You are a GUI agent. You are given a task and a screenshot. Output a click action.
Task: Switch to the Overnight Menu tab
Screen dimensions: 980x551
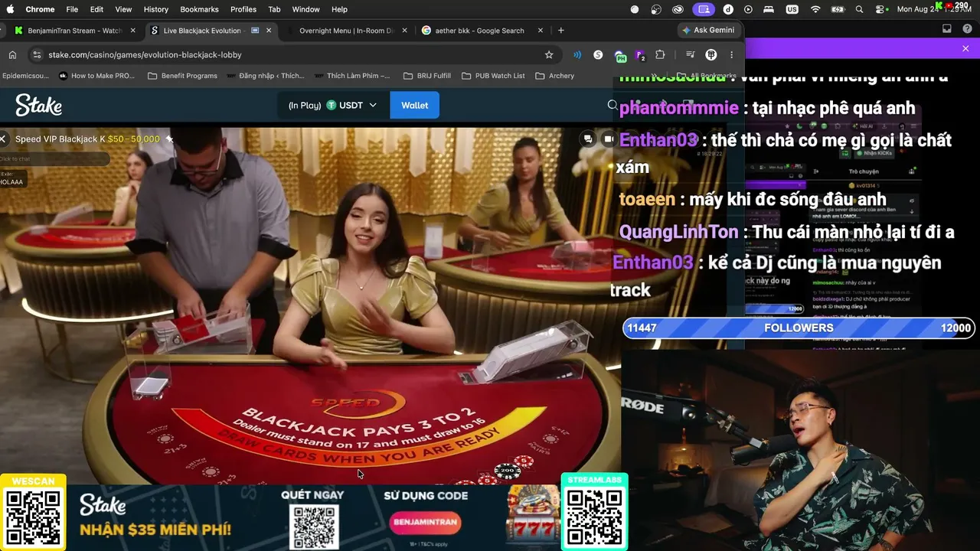(346, 31)
